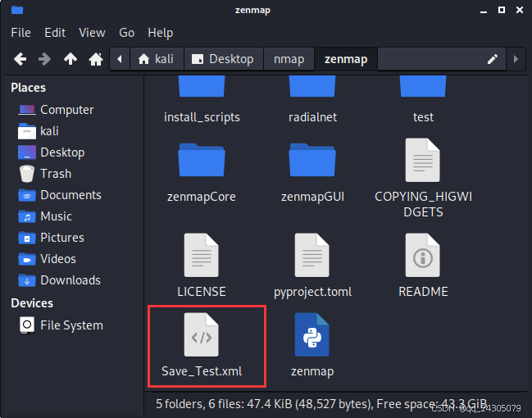Open Trash in the sidebar
The width and height of the screenshot is (532, 418).
coord(45,174)
